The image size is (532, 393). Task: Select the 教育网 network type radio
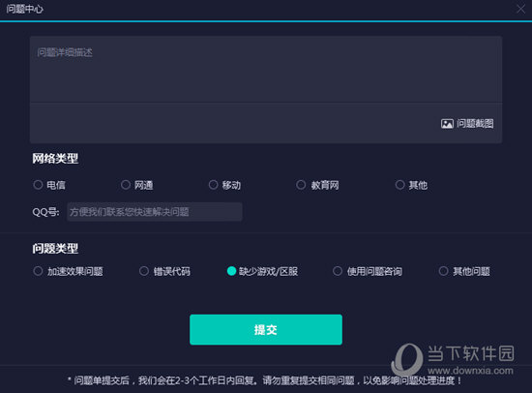301,185
